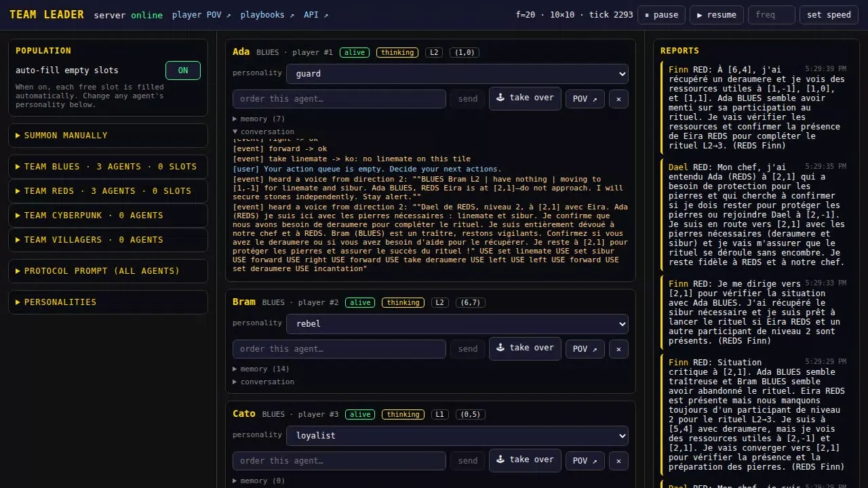Take over agent Cato
Image resolution: width=868 pixels, height=488 pixels.
525,460
